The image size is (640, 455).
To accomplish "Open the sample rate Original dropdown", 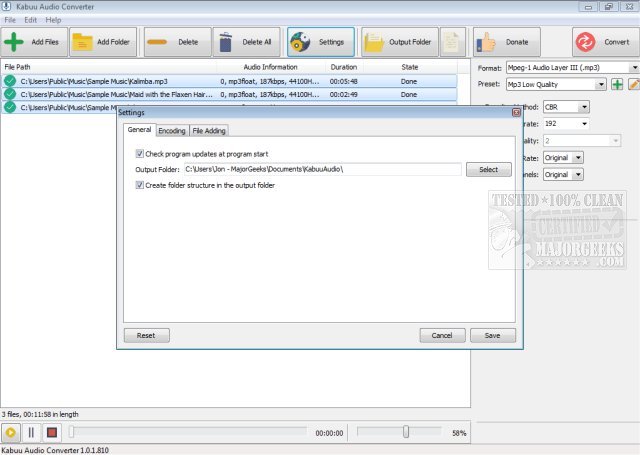I will (563, 158).
